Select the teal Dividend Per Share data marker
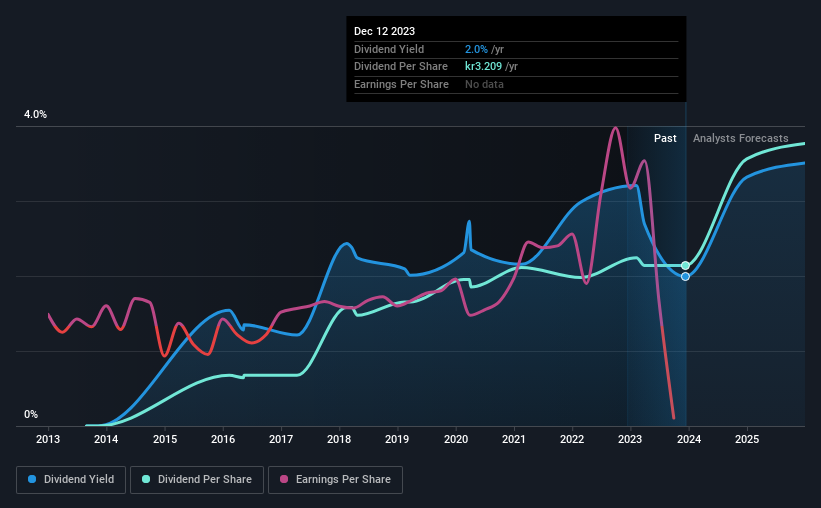Image resolution: width=821 pixels, height=508 pixels. (685, 266)
